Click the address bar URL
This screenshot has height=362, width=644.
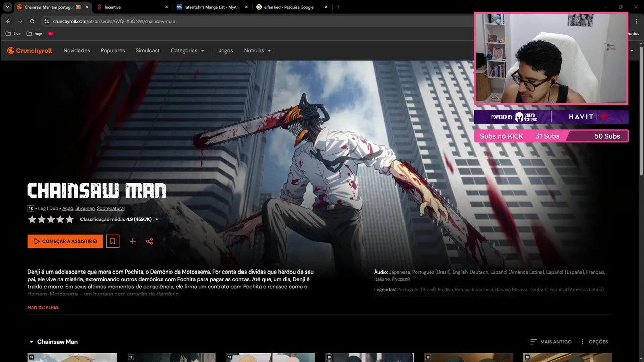pyautogui.click(x=114, y=21)
